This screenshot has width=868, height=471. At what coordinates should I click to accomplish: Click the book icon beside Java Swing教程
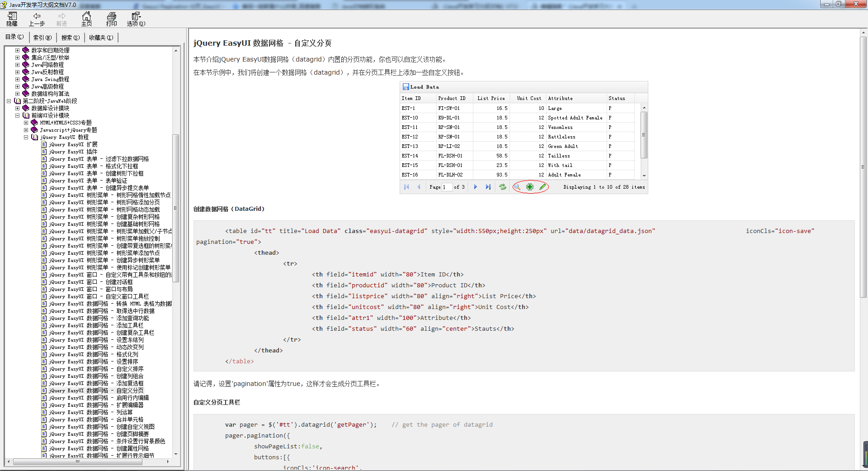coord(26,79)
